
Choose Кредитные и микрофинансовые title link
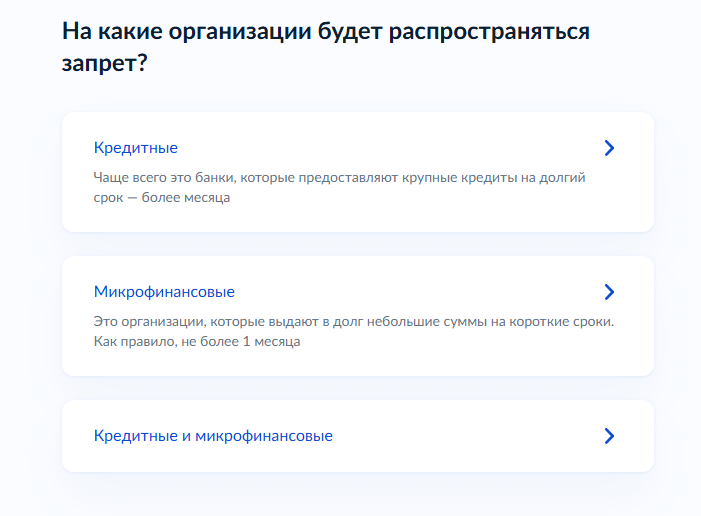pyautogui.click(x=213, y=436)
